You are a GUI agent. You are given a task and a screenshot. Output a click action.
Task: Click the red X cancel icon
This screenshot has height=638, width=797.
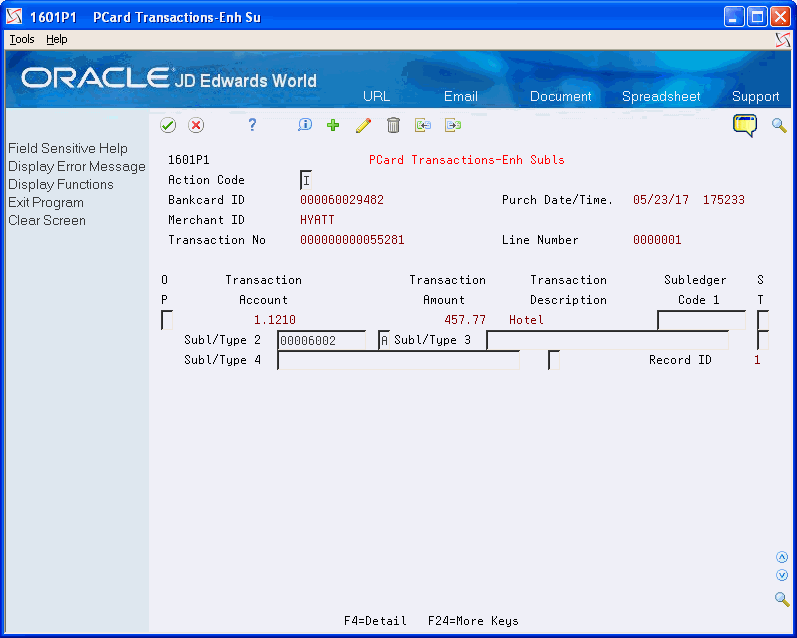(196, 125)
